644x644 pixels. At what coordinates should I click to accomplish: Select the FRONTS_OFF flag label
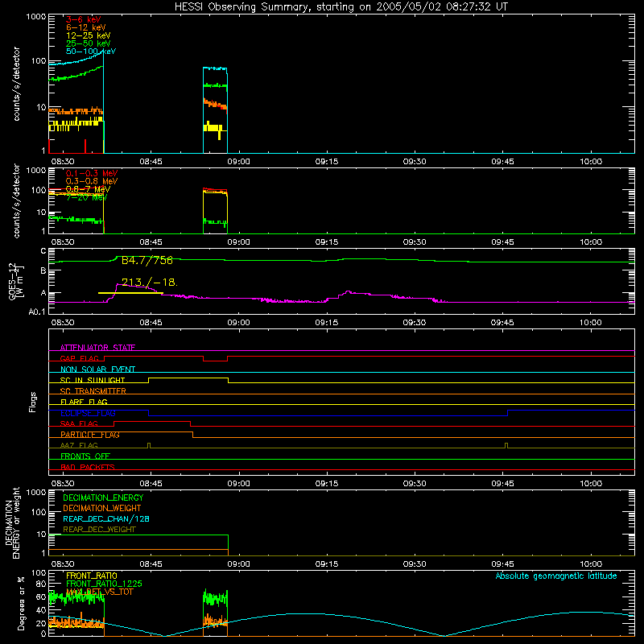coord(85,456)
